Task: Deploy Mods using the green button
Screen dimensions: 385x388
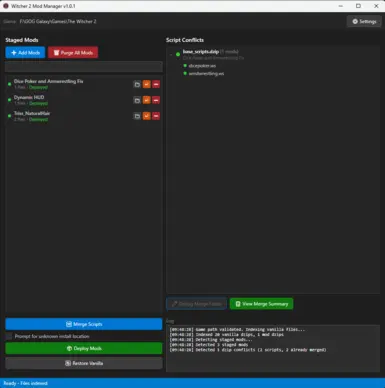Action: [84, 348]
